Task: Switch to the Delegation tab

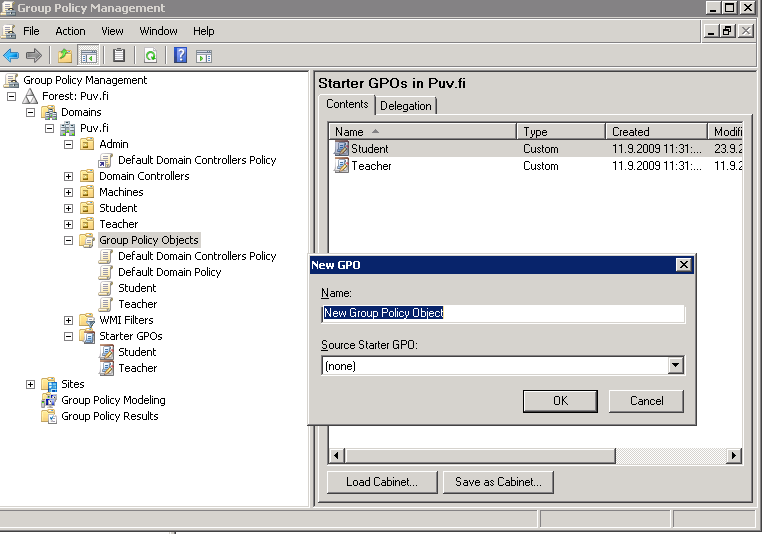Action: (x=406, y=106)
